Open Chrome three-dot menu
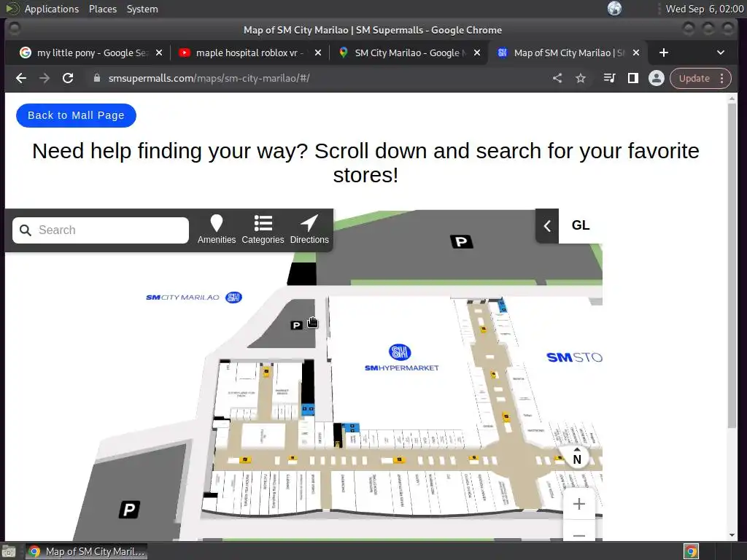 [x=722, y=78]
